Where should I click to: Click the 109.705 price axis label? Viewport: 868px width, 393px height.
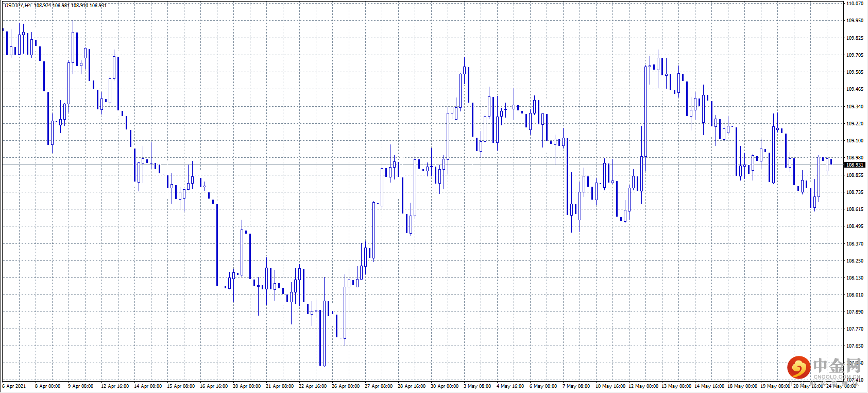[x=855, y=55]
